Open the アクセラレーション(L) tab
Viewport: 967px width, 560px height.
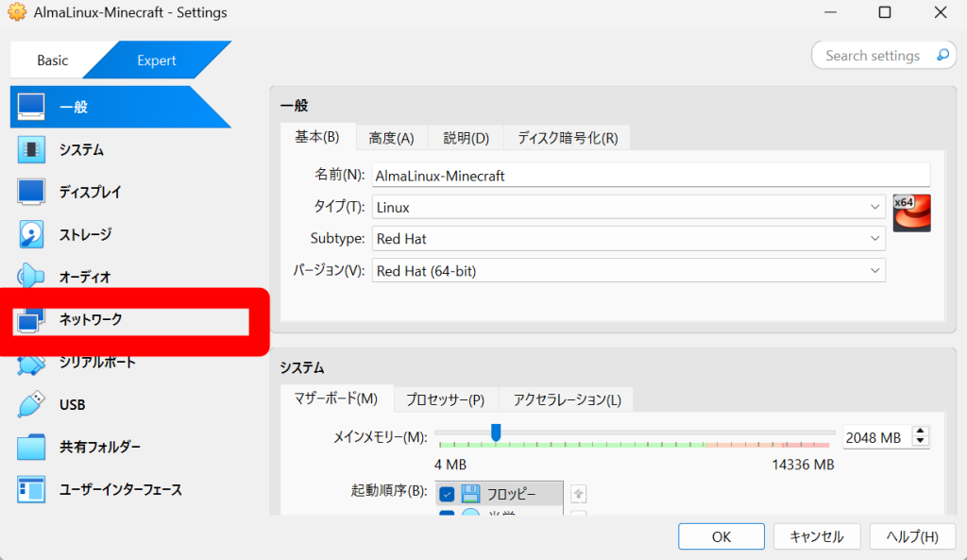point(567,400)
